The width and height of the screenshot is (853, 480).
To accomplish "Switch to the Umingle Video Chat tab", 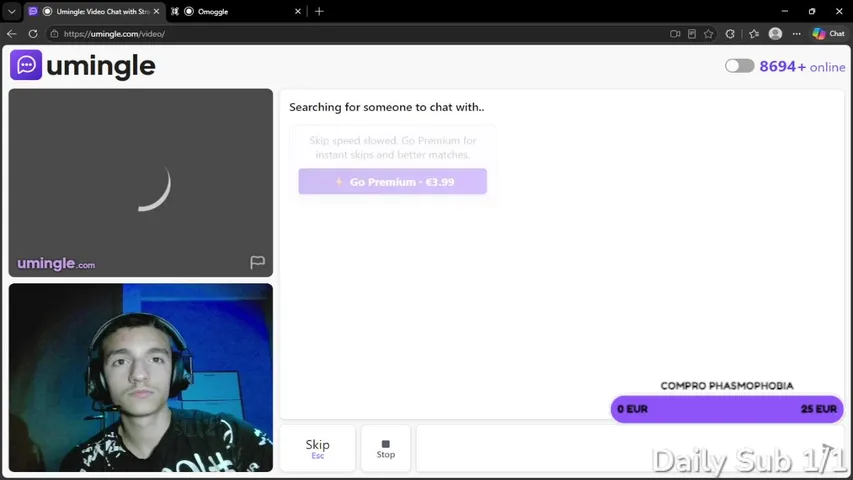I will click(x=95, y=11).
